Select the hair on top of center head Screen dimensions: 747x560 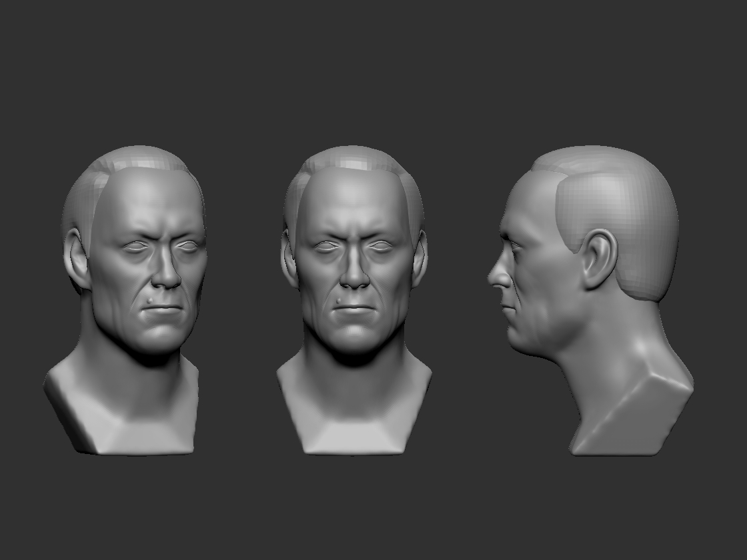[353, 158]
